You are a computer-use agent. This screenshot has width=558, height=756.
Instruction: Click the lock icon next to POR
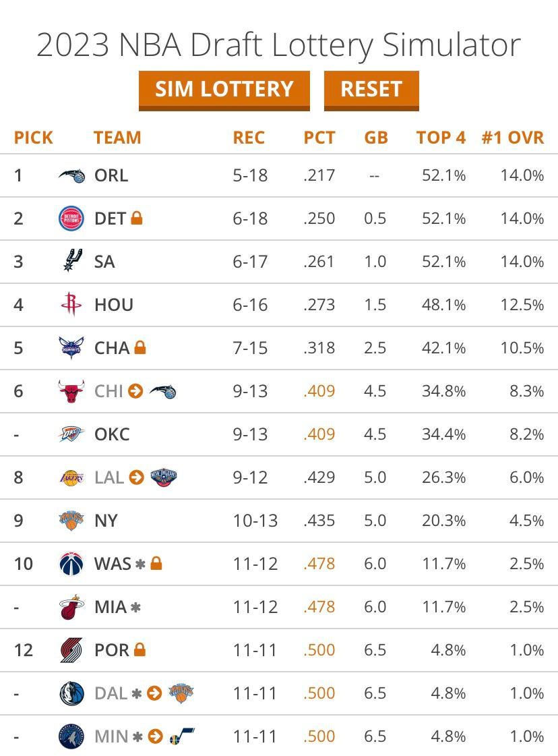point(139,649)
